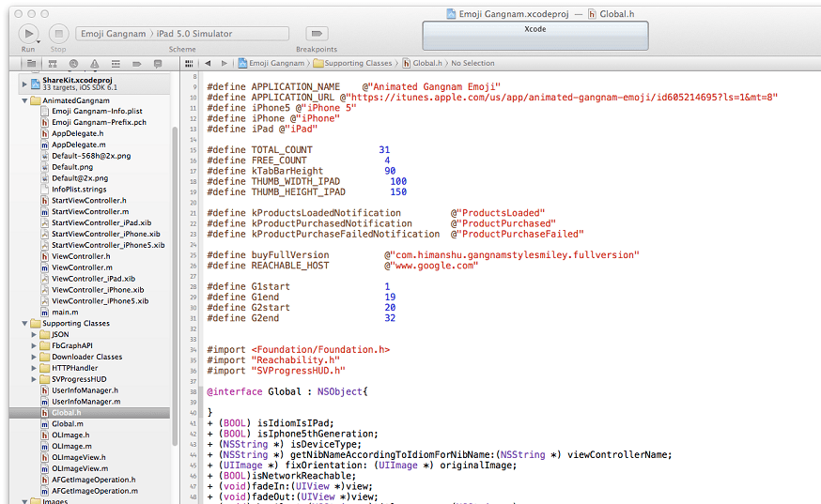Select main.m in navigator
The width and height of the screenshot is (821, 504).
[x=65, y=312]
